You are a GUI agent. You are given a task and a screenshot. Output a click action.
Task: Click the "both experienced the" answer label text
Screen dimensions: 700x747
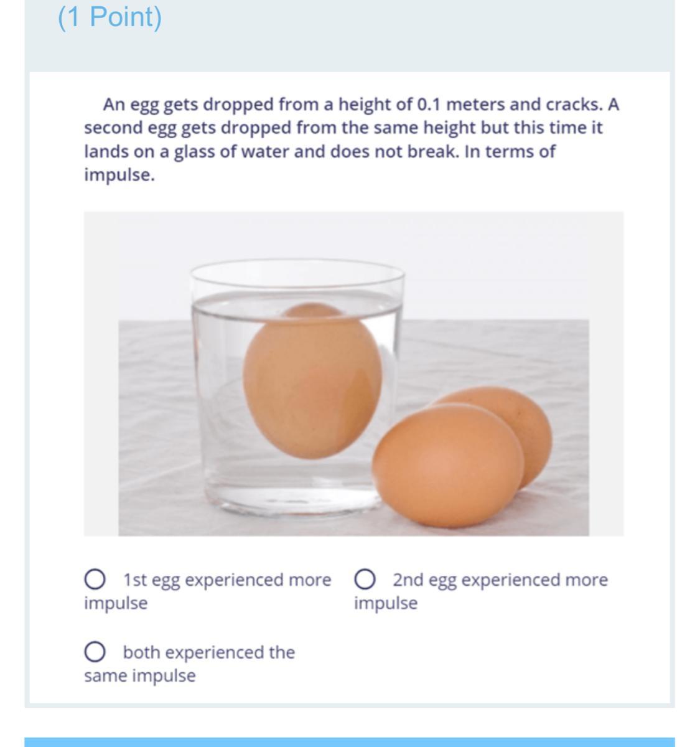click(209, 652)
